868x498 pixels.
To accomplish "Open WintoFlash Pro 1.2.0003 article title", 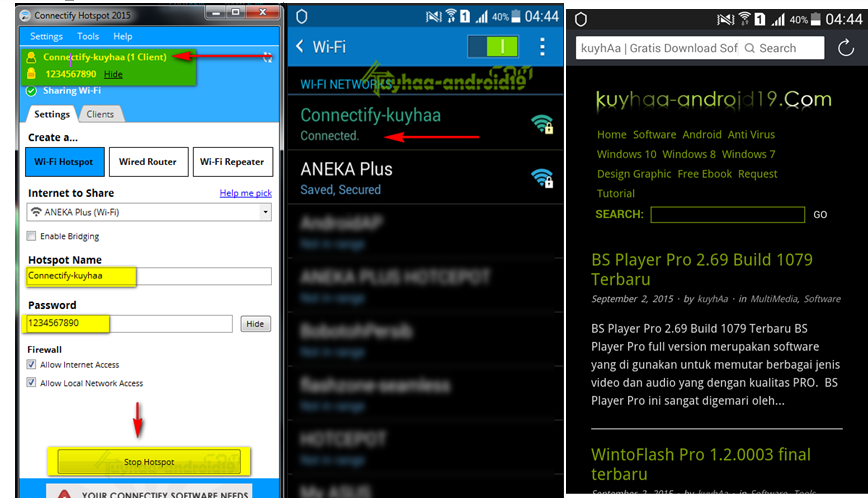I will (701, 464).
